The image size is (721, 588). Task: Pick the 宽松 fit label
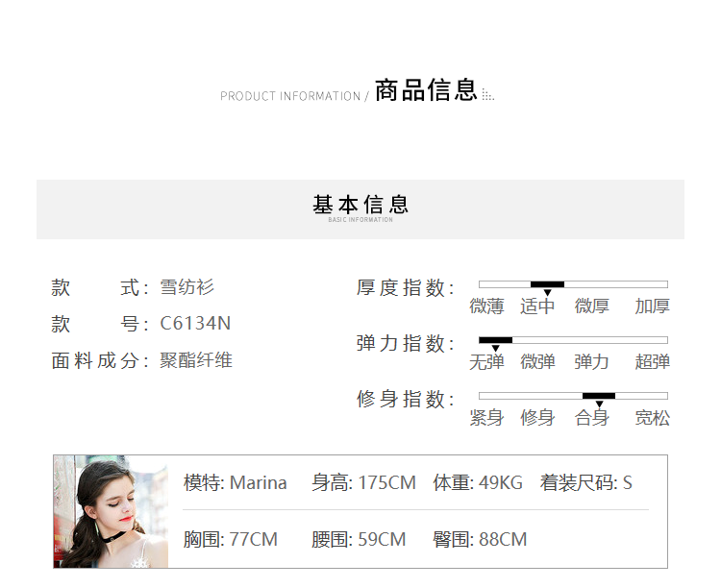coord(652,418)
